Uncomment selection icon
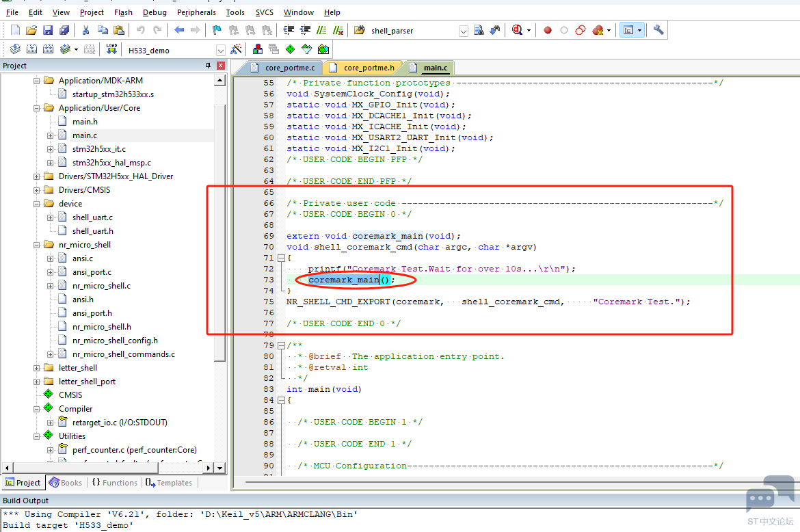Image resolution: width=800 pixels, height=532 pixels. (338, 30)
